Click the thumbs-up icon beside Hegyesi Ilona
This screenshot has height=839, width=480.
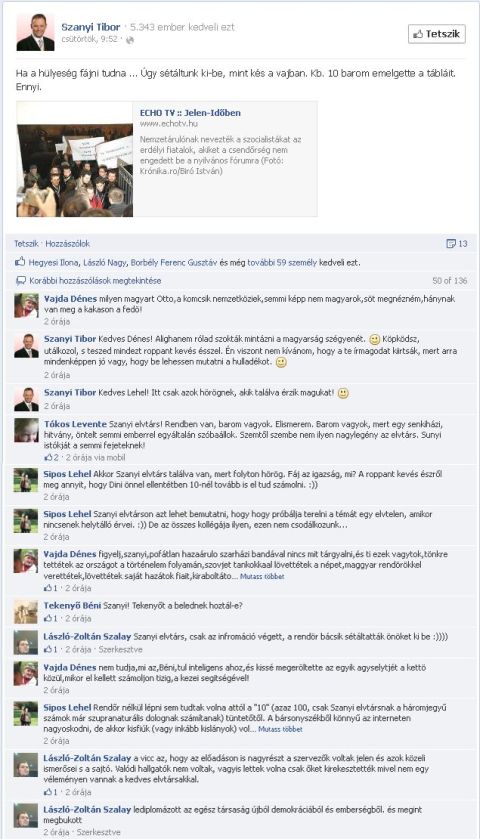click(20, 262)
